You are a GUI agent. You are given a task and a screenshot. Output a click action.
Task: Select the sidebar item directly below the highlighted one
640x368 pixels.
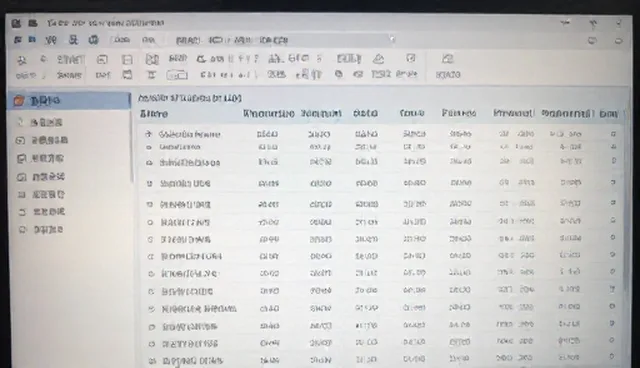point(40,122)
